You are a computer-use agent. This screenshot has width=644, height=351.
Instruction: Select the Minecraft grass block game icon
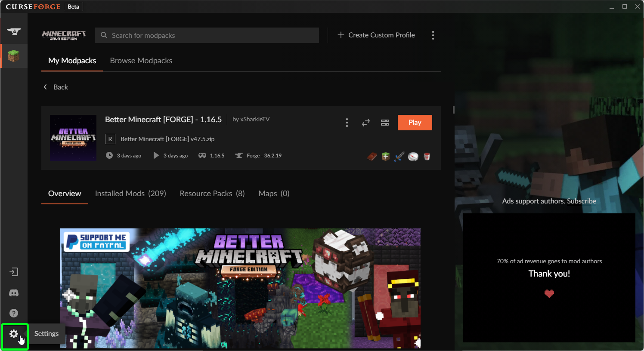pyautogui.click(x=14, y=56)
